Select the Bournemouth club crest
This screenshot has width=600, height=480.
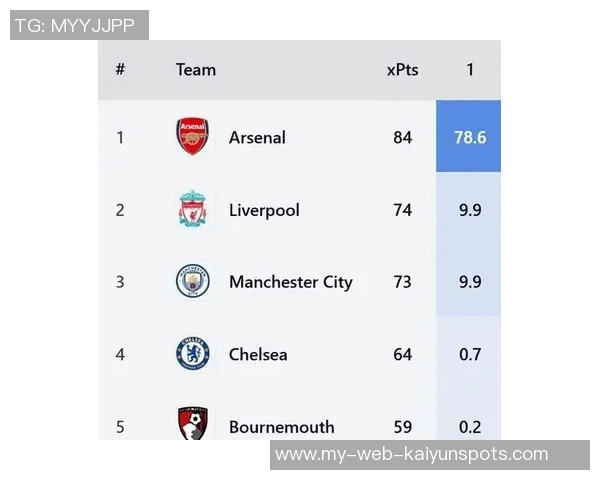click(x=193, y=424)
